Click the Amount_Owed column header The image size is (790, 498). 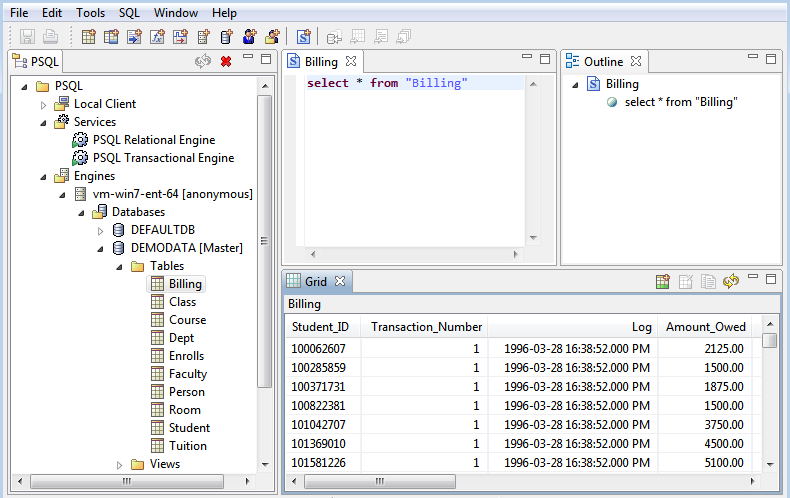pos(705,327)
